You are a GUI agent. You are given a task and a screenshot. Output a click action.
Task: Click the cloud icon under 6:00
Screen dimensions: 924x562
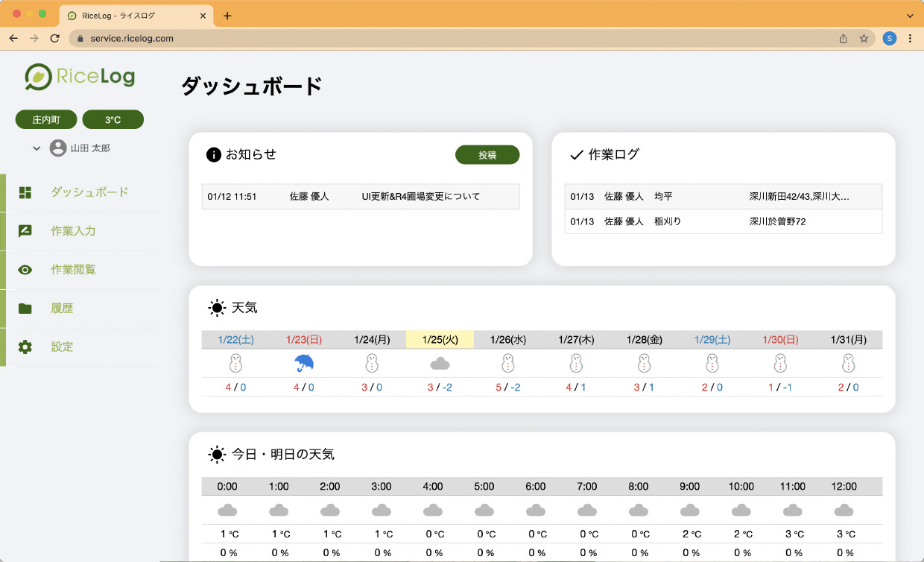point(535,511)
